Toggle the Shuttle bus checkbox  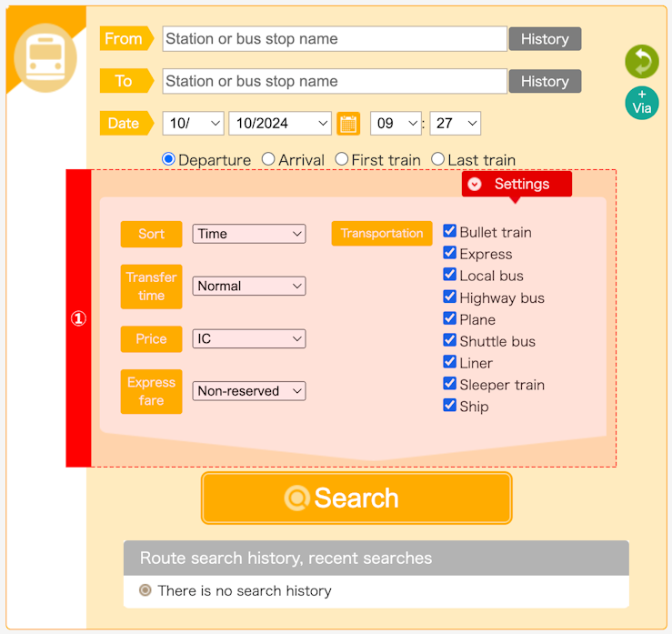pyautogui.click(x=449, y=340)
